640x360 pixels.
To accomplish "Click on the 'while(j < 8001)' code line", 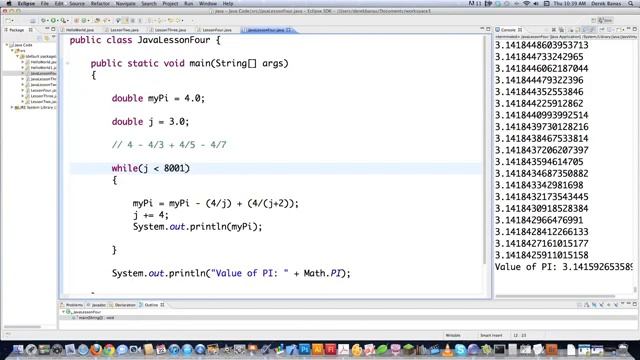I will [151, 168].
